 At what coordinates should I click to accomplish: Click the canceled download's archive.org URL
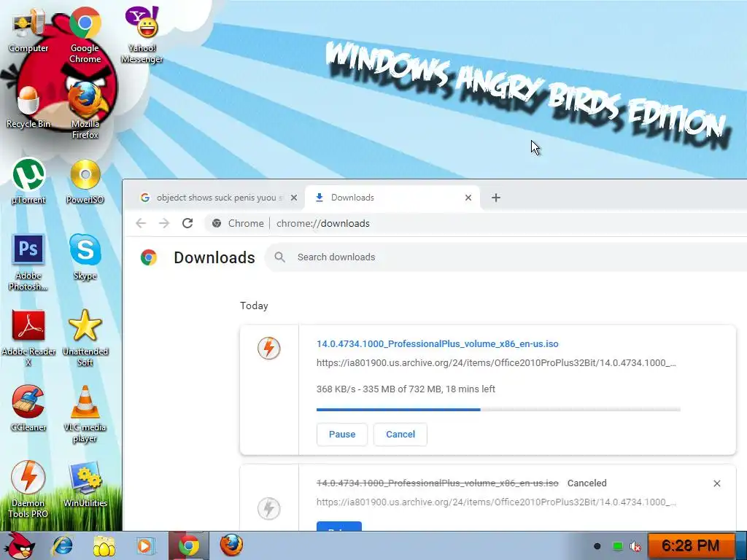496,502
